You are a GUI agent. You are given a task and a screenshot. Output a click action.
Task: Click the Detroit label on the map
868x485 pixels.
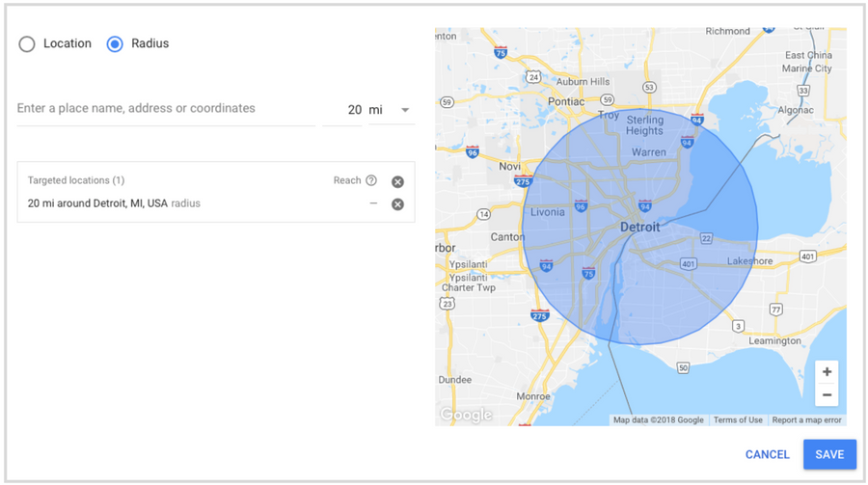click(x=639, y=228)
